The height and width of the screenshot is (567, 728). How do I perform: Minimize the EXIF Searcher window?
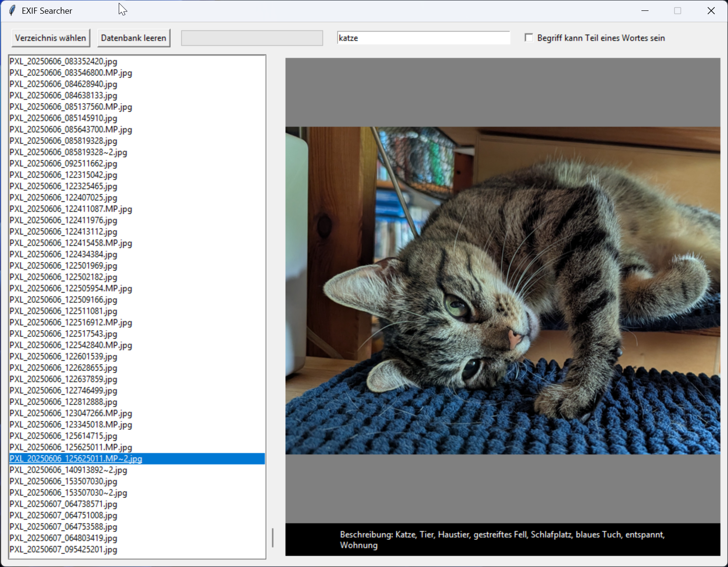click(645, 10)
